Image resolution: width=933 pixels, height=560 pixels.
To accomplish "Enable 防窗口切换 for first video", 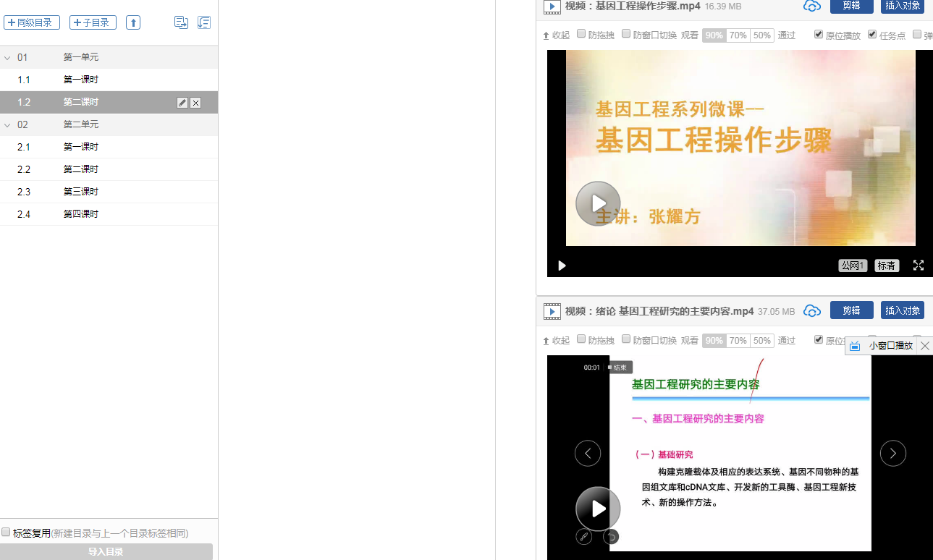I will pos(626,34).
